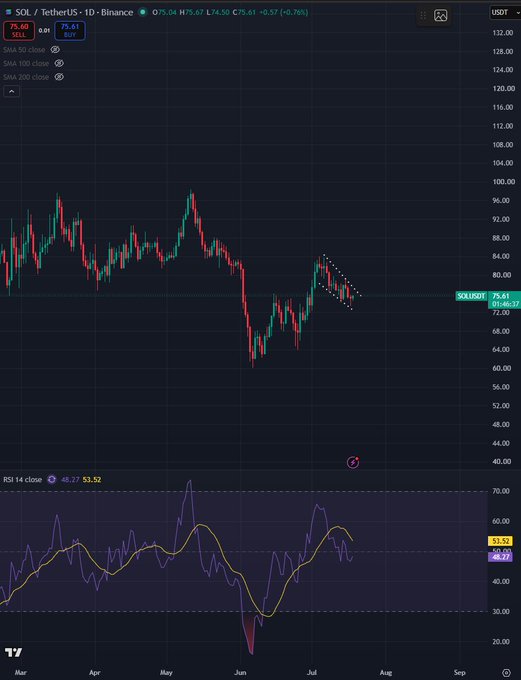521x680 pixels.
Task: Click the Mar label on time axis
Action: tap(20, 673)
